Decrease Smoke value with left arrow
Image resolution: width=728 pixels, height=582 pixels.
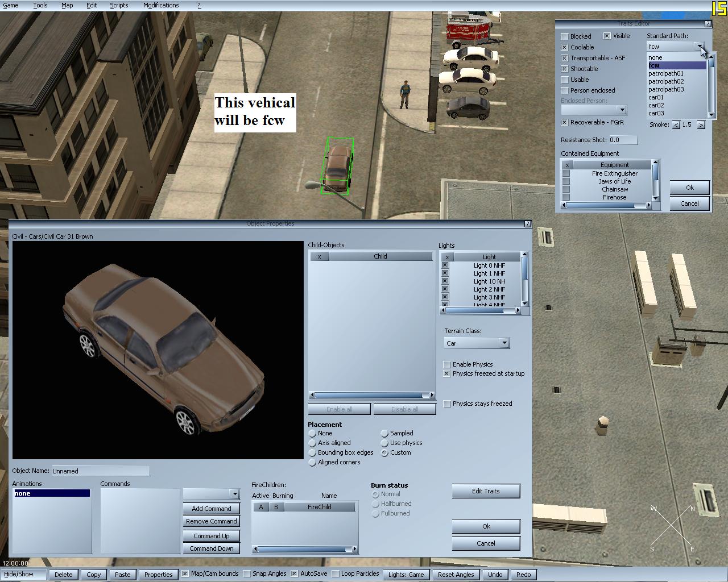[676, 125]
